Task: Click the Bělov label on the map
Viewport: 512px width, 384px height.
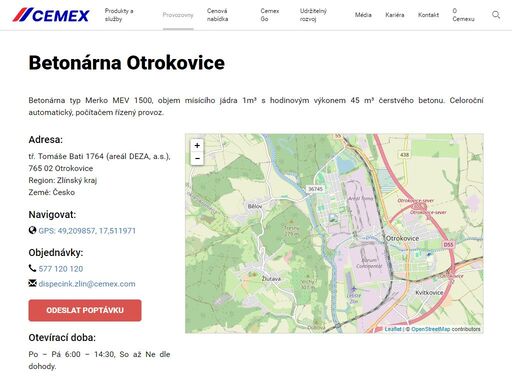Action: pyautogui.click(x=255, y=206)
